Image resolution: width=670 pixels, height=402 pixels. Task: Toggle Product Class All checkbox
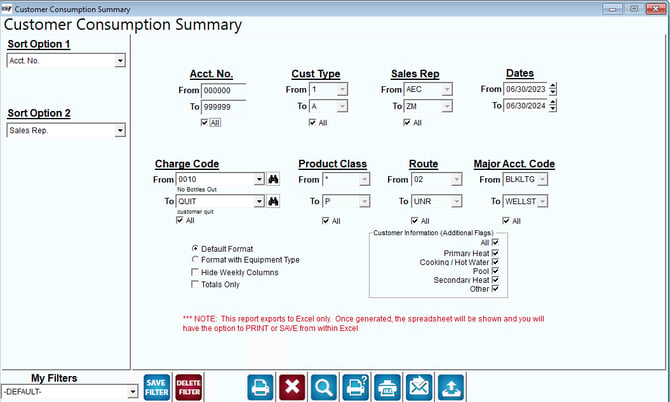click(x=326, y=221)
